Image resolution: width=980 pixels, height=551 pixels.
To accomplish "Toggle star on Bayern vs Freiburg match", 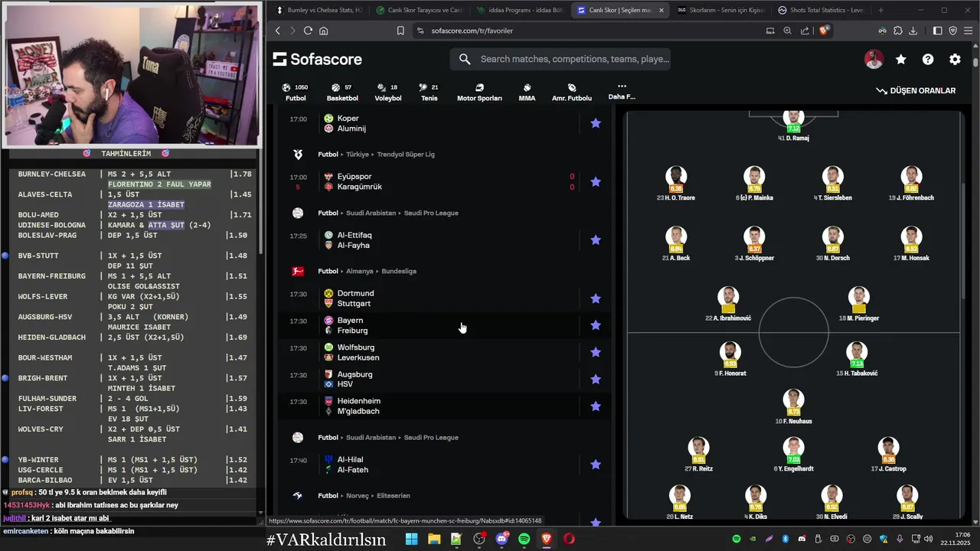I will tap(596, 325).
